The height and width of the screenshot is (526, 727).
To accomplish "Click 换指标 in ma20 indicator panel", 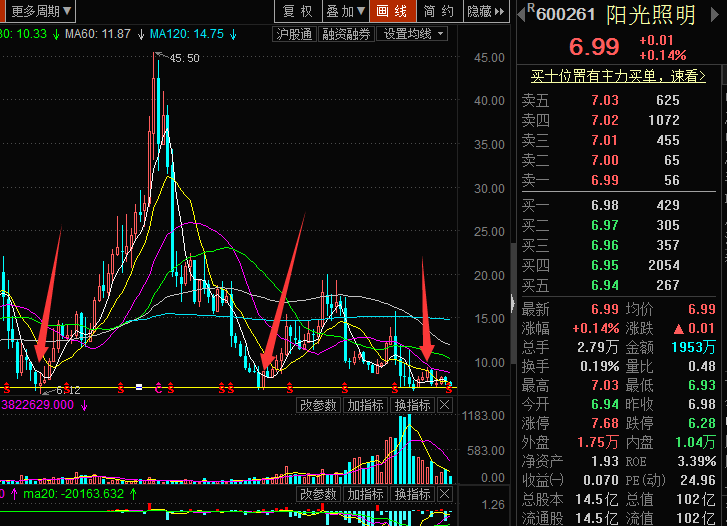I will 413,494.
